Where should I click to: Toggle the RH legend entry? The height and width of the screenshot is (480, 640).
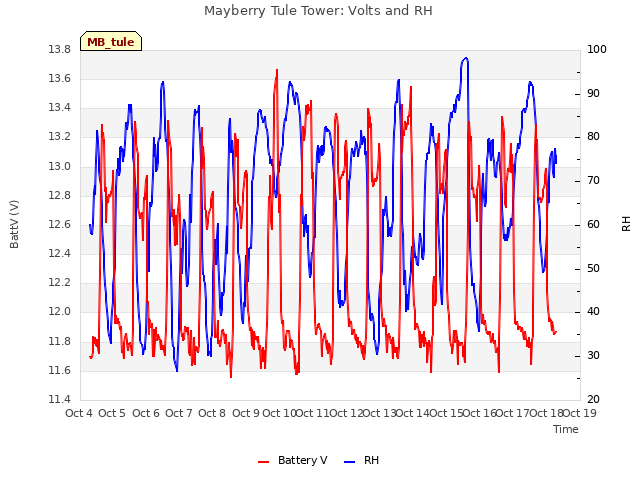(362, 460)
